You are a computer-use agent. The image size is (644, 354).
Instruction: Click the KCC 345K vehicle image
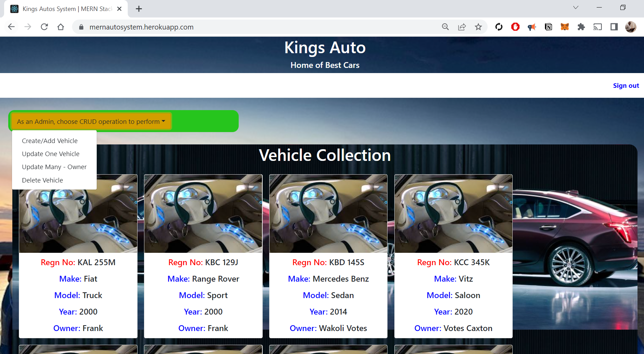[x=454, y=214]
